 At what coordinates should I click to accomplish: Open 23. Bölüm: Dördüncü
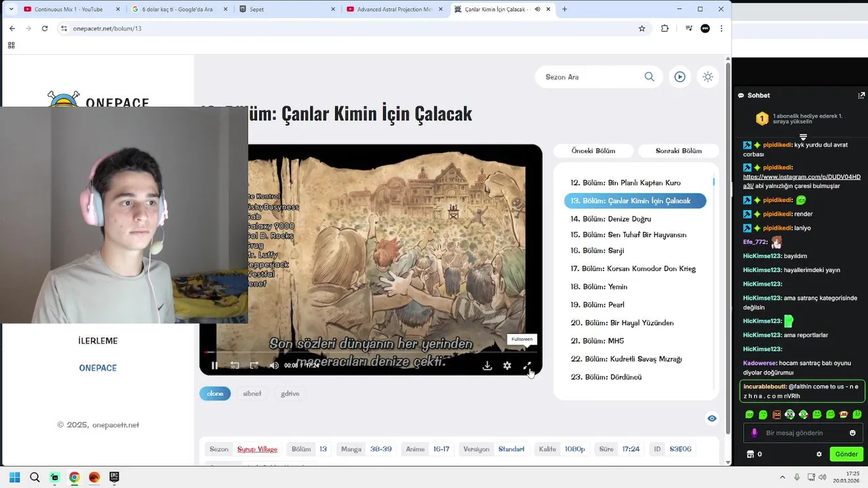[606, 377]
